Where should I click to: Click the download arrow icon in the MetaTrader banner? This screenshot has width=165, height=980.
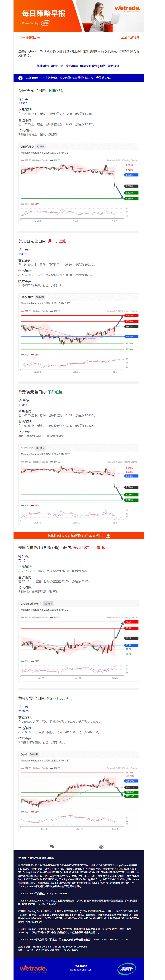point(108,535)
